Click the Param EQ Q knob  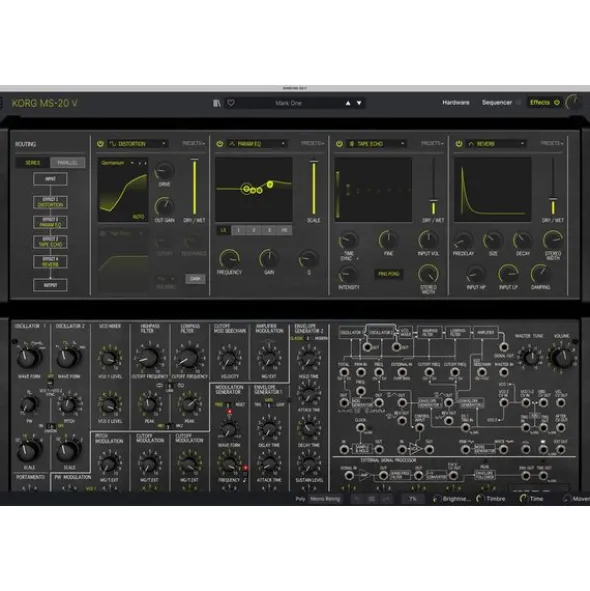(x=309, y=259)
